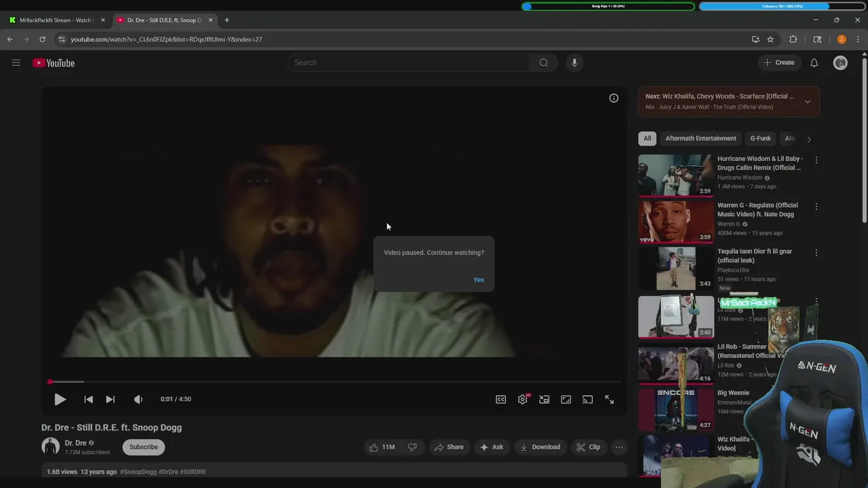Play the paused video
Screen dimensions: 868x488
[x=60, y=399]
